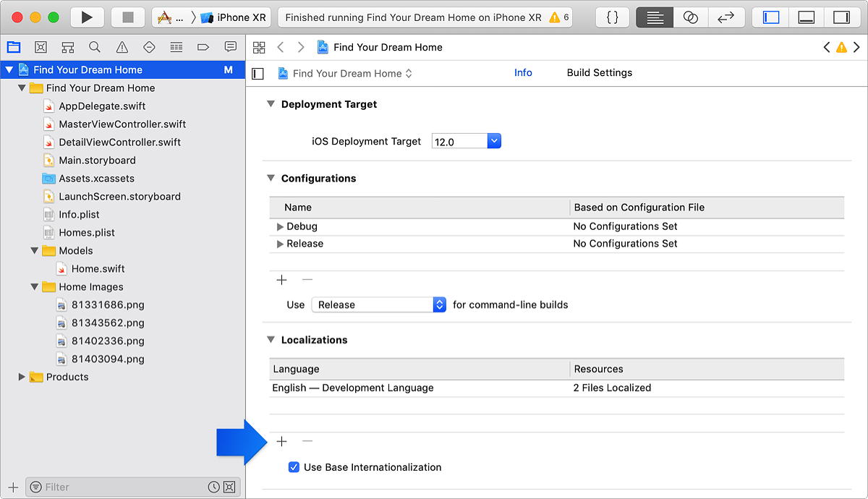
Task: Collapse the Configurations section
Action: coord(271,178)
